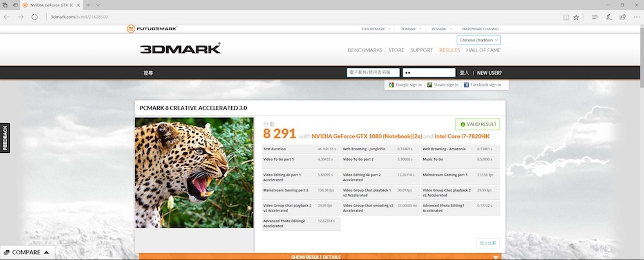The image size is (644, 260).
Task: Open the FEEDBACK side tab
Action: [x=5, y=138]
